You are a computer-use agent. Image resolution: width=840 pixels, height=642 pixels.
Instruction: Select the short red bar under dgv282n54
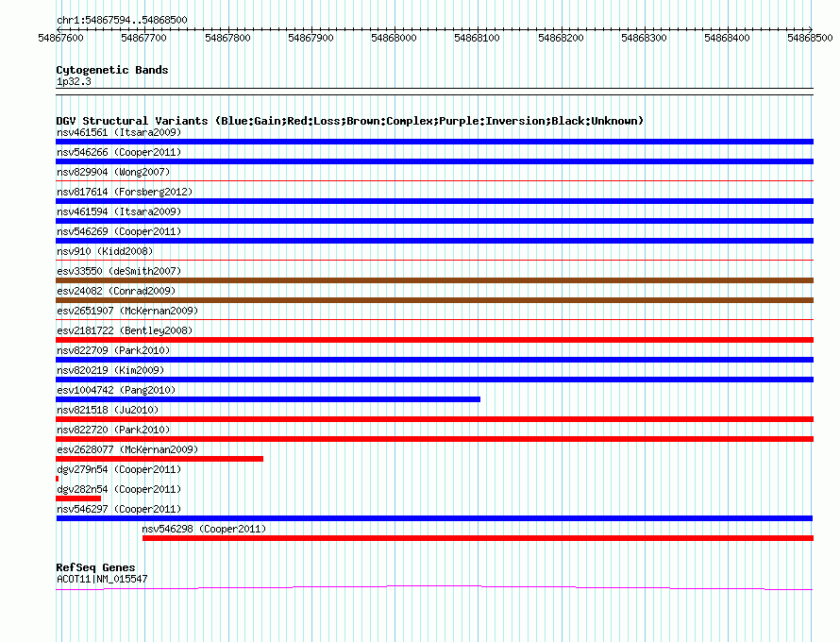pyautogui.click(x=78, y=498)
